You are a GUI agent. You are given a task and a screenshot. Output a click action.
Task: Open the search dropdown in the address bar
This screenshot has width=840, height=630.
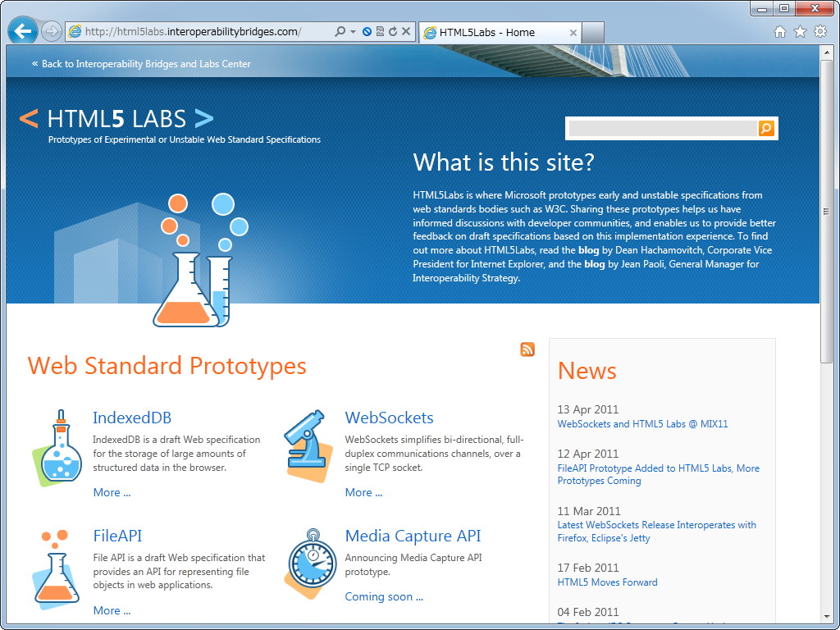pyautogui.click(x=353, y=31)
